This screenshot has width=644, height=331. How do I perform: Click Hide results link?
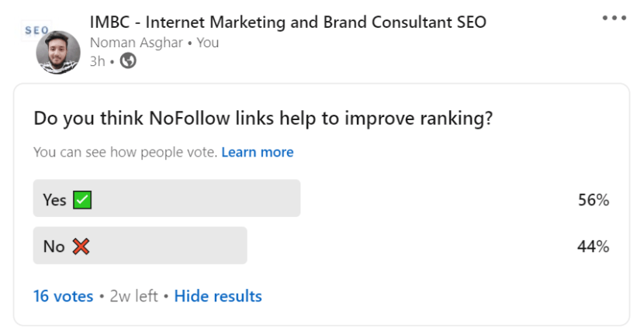[218, 296]
